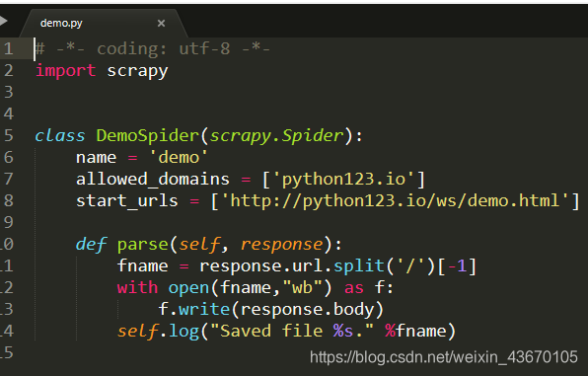Click line number 9 in the gutter

[x=9, y=222]
